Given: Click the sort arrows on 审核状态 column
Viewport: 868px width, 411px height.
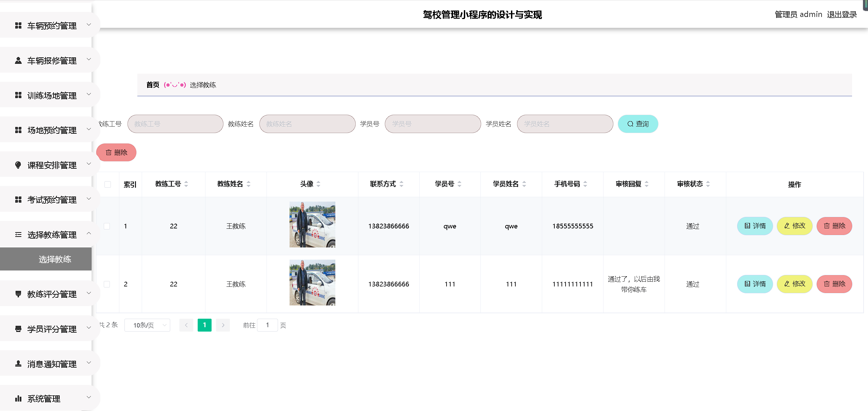Looking at the screenshot, I should (708, 184).
